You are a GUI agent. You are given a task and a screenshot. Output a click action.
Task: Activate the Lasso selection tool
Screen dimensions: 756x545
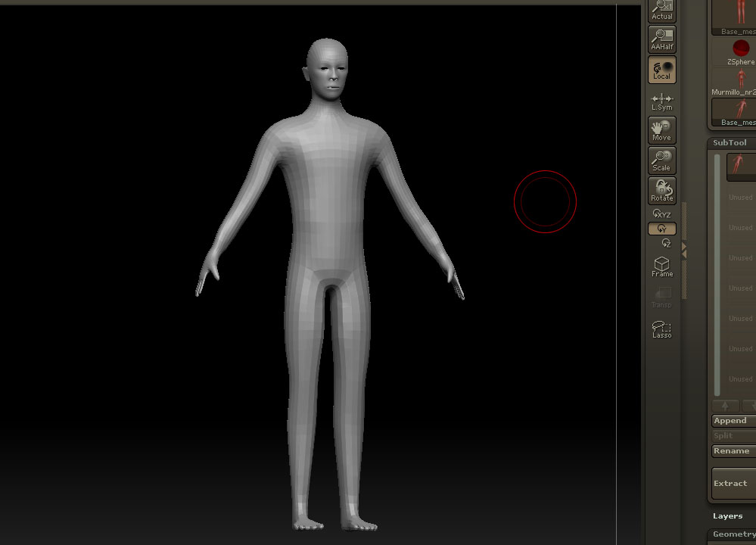(662, 329)
